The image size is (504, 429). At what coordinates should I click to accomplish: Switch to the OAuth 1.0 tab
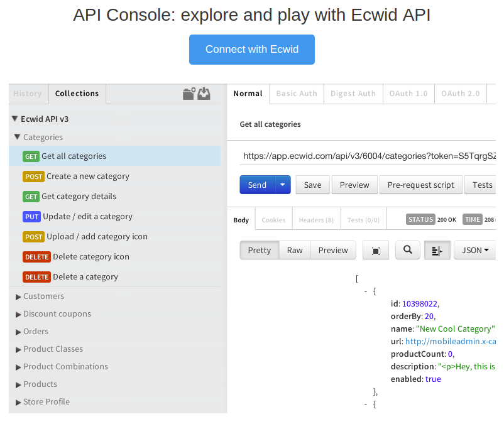(408, 94)
